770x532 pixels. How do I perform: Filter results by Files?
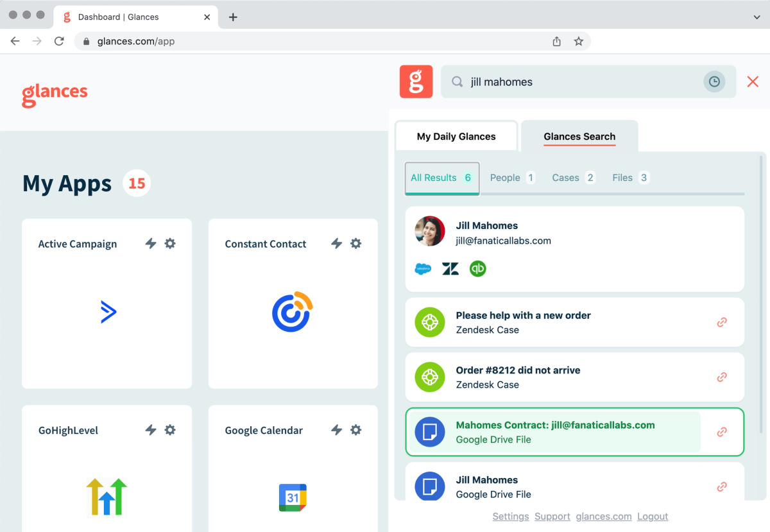pyautogui.click(x=631, y=178)
